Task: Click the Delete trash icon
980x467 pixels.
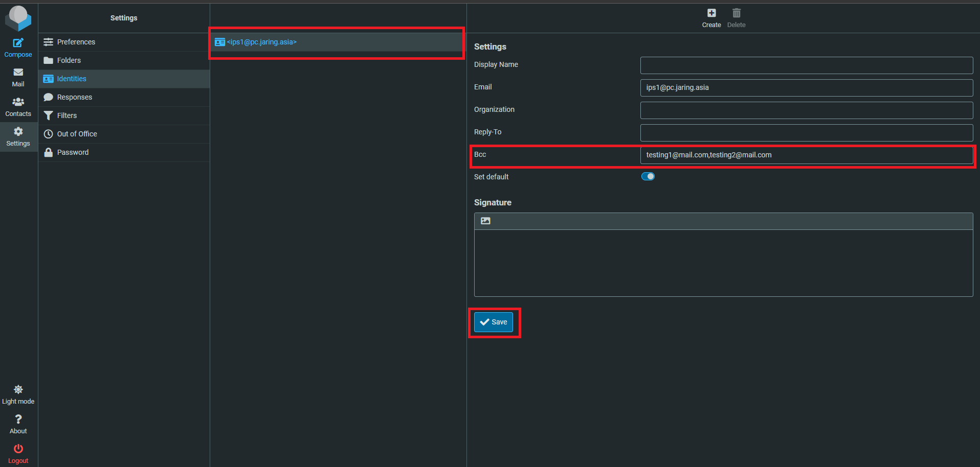Action: pyautogui.click(x=736, y=13)
